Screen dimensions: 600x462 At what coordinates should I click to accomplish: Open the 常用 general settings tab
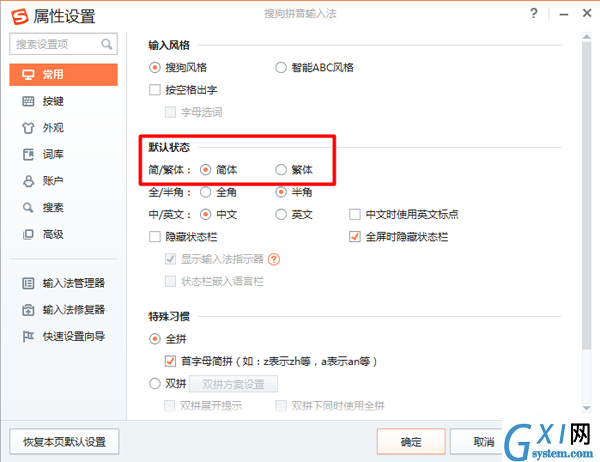pos(64,75)
